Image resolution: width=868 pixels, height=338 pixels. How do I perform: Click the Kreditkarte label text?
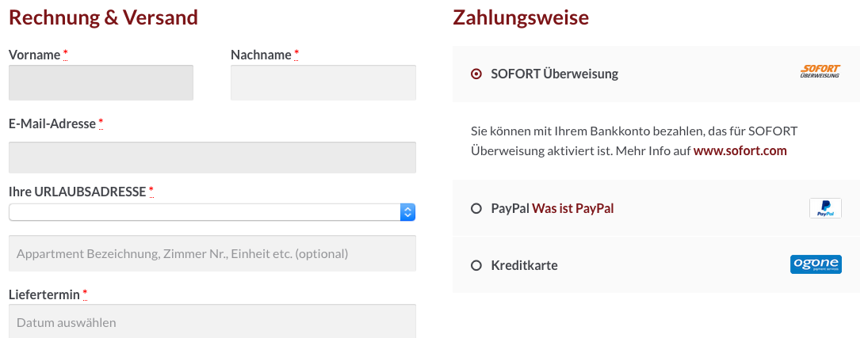(x=524, y=265)
